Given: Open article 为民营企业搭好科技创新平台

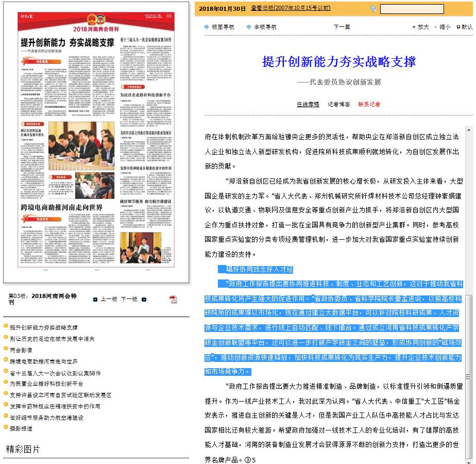Looking at the screenshot, I should click(46, 384).
